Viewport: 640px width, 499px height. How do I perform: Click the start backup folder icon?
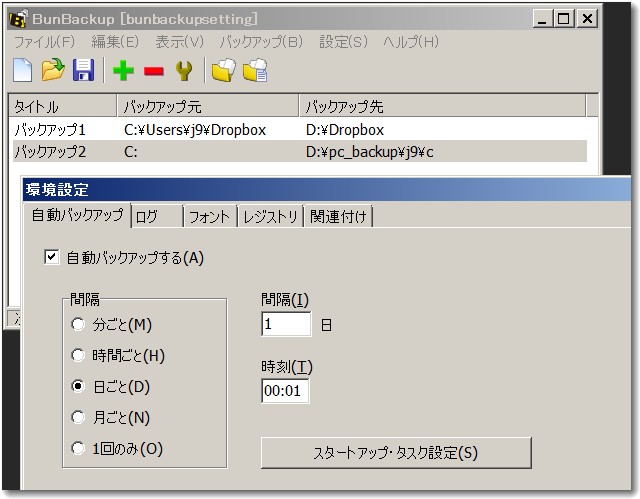(222, 71)
